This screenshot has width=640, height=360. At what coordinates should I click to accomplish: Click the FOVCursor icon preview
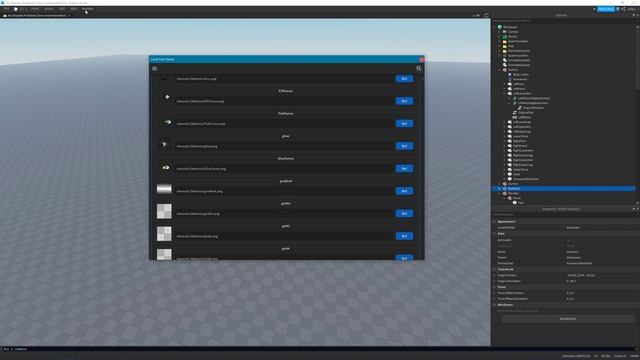coord(167,97)
